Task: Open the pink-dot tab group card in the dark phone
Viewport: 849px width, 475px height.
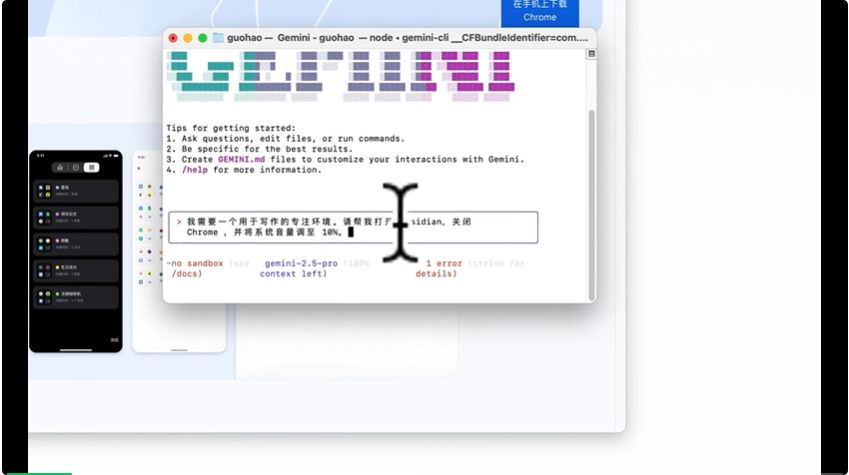Action: 76,244
